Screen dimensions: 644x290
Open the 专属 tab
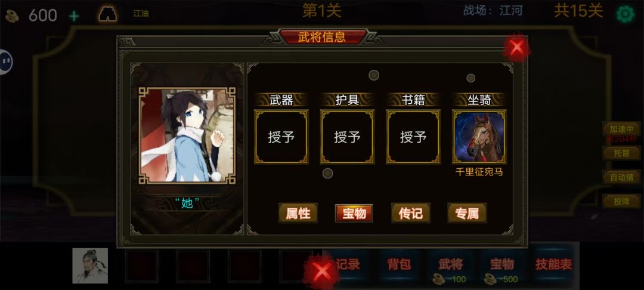pos(467,213)
